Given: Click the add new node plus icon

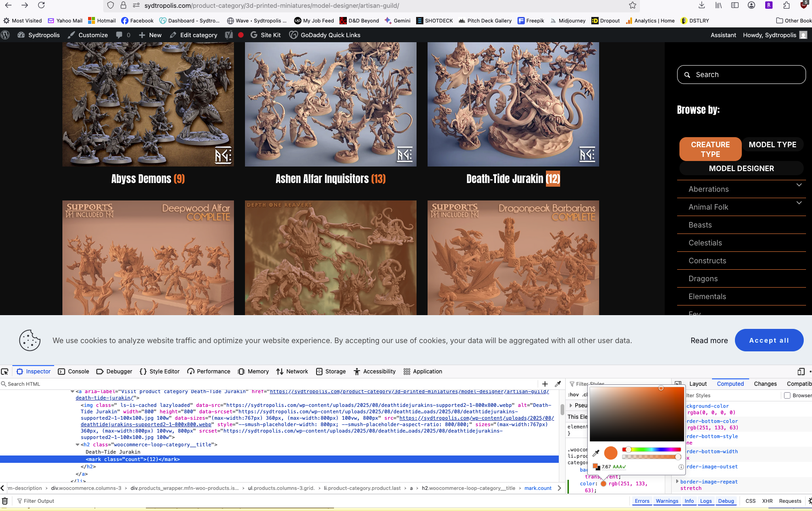Looking at the screenshot, I should [545, 384].
